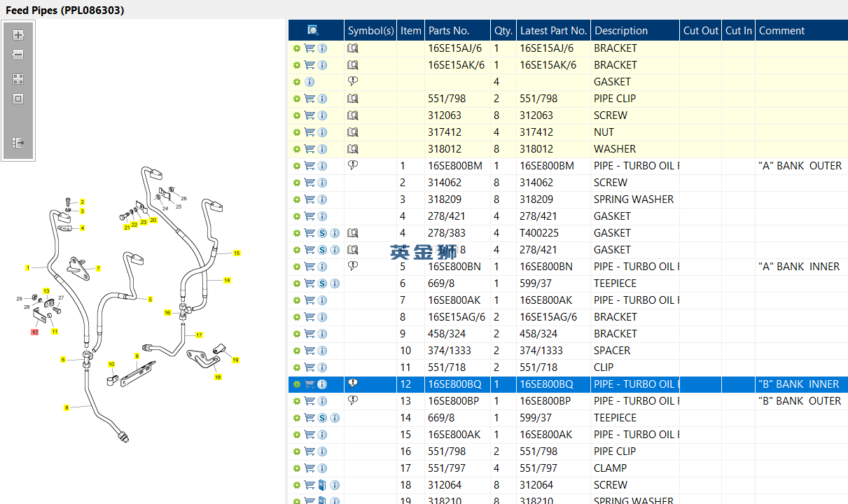Select callout 8 in the diagram
This screenshot has height=504, width=848.
pyautogui.click(x=67, y=407)
